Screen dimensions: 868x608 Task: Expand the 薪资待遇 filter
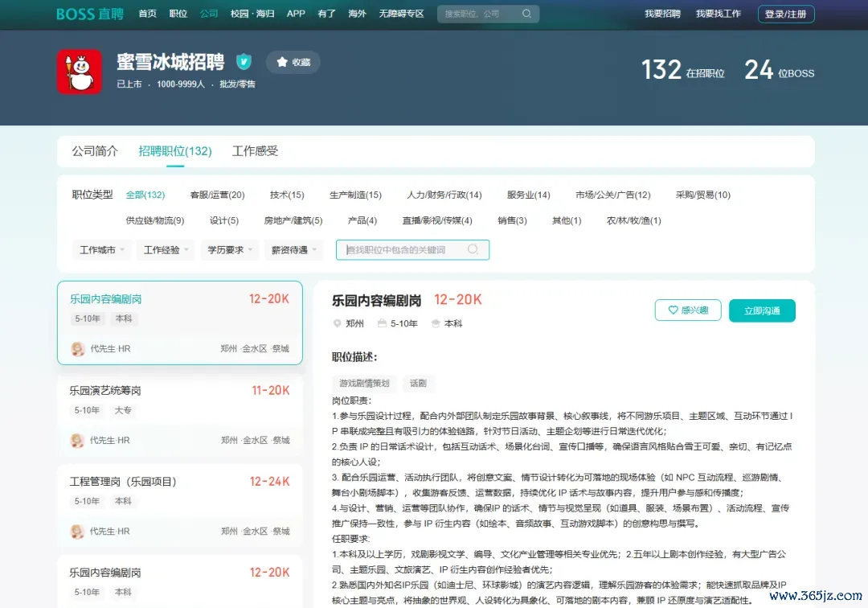pos(294,250)
